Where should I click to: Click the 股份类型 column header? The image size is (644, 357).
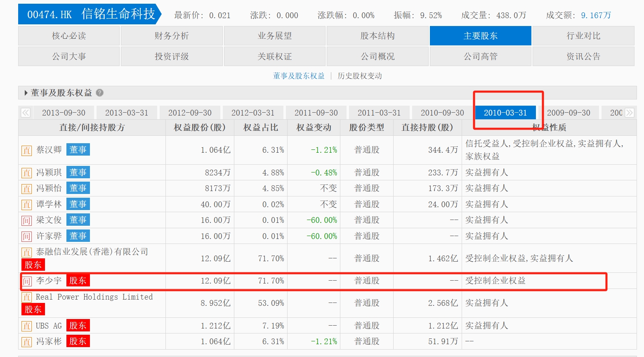click(367, 128)
